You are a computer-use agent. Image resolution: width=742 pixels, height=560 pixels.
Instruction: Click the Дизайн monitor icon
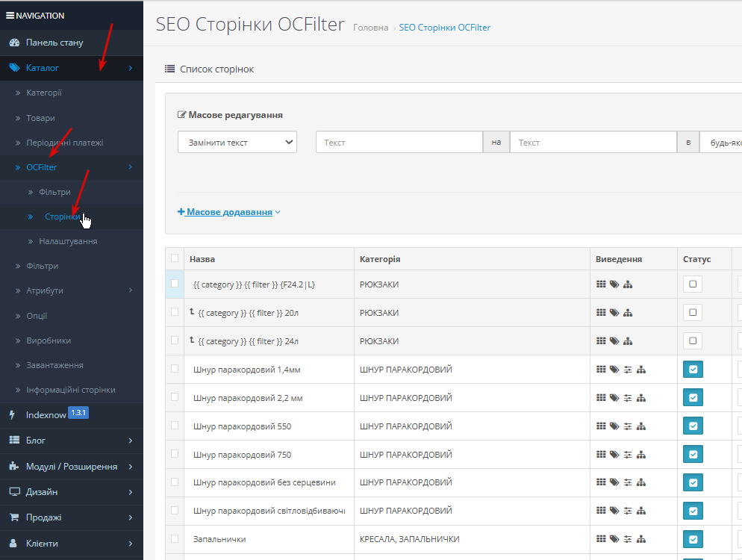(15, 492)
